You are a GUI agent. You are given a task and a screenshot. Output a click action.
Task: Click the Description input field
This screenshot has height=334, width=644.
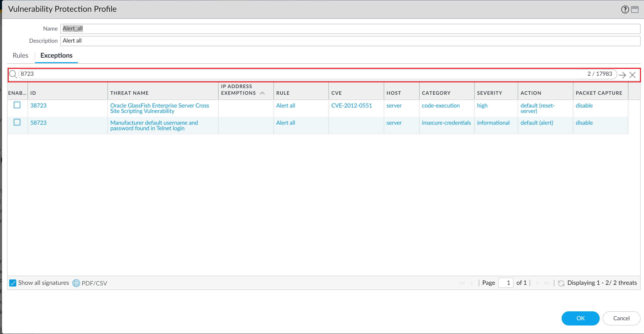point(350,41)
